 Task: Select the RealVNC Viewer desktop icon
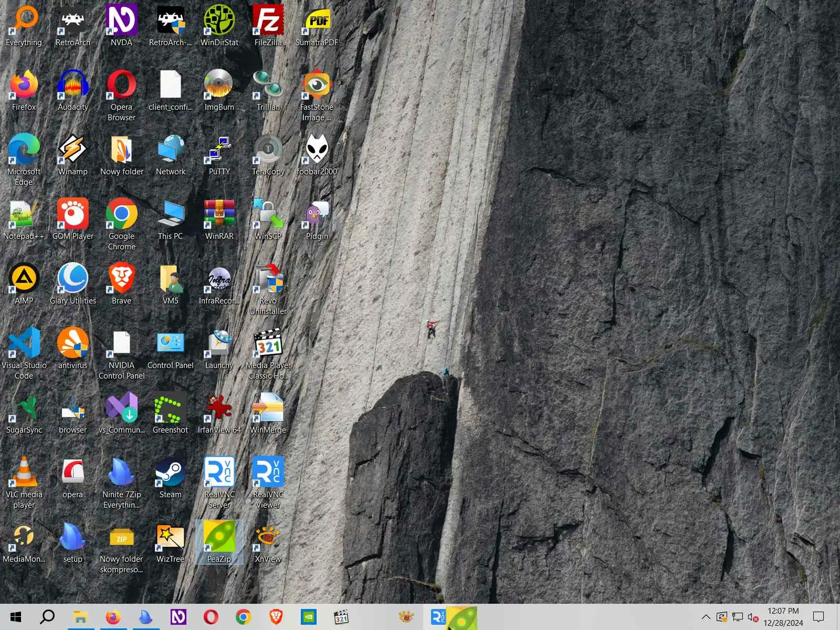[x=268, y=482]
